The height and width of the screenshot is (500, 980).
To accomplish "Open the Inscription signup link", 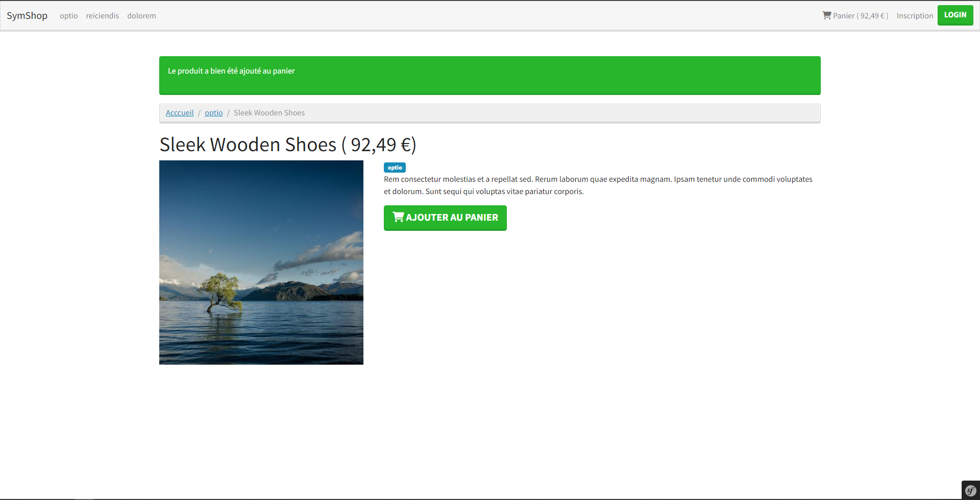I will tap(915, 16).
